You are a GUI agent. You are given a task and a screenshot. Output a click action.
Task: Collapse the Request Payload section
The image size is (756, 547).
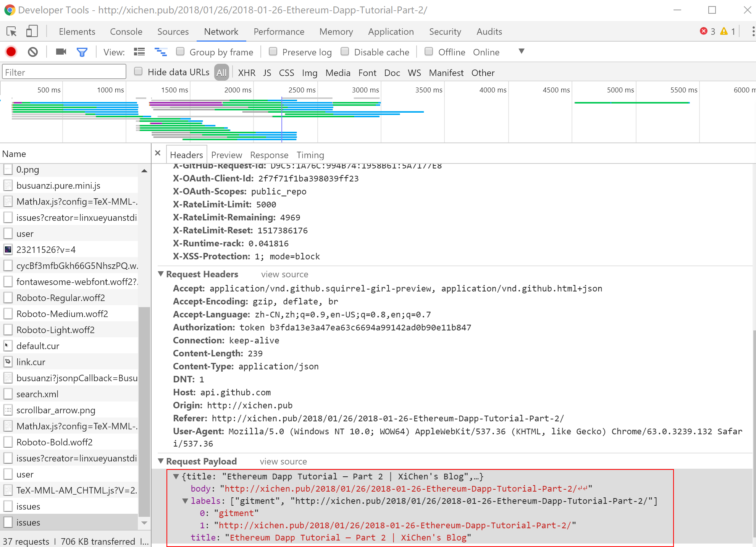(x=161, y=461)
